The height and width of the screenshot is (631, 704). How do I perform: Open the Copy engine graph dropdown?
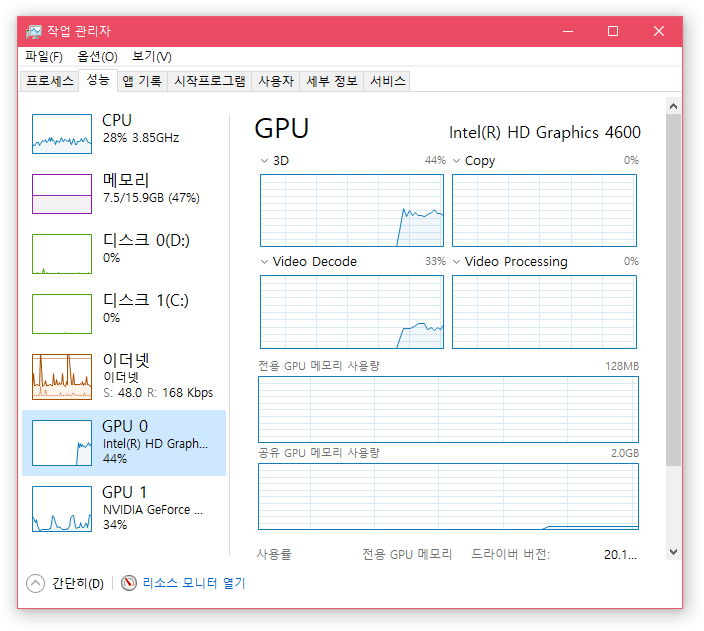(457, 161)
